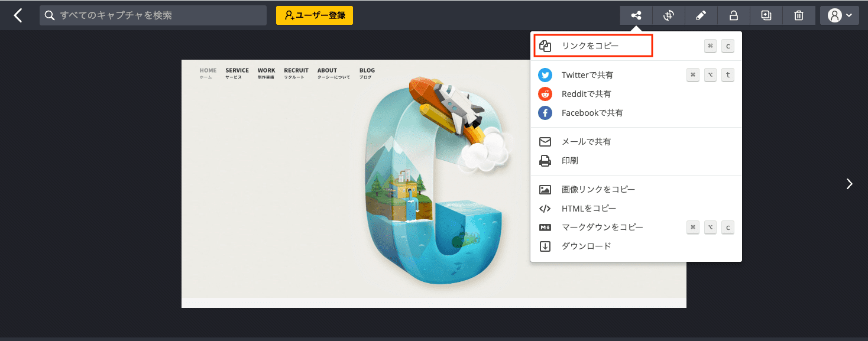This screenshot has width=868, height=341.
Task: Choose リンクをコピー from share menu
Action: tap(636, 46)
